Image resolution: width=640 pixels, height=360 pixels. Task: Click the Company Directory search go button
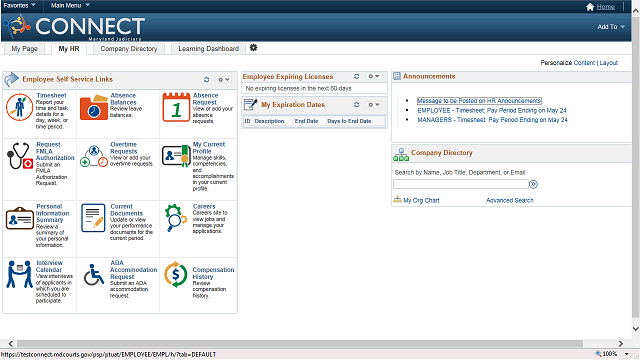pyautogui.click(x=533, y=184)
